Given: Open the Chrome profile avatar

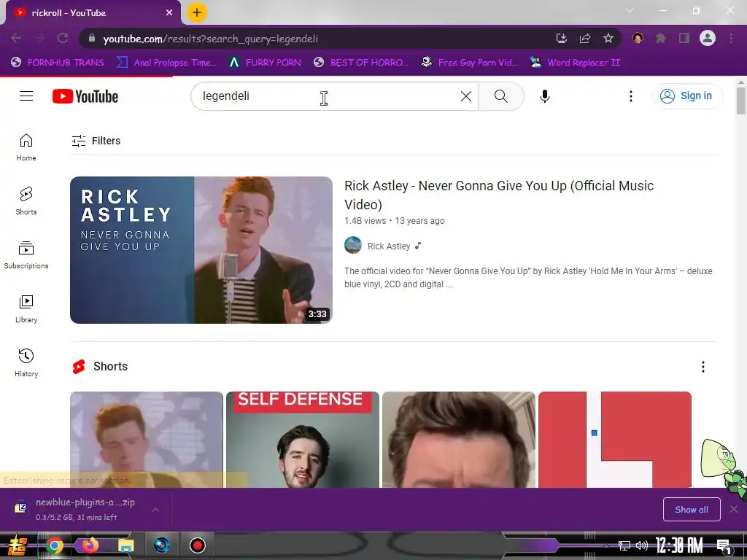Looking at the screenshot, I should [x=708, y=39].
